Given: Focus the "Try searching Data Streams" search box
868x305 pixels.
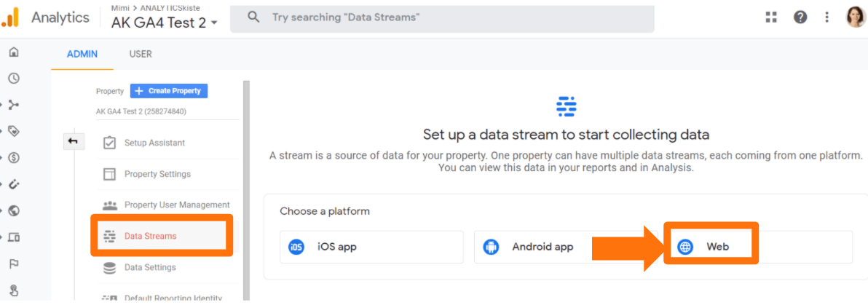Looking at the screenshot, I should 442,17.
